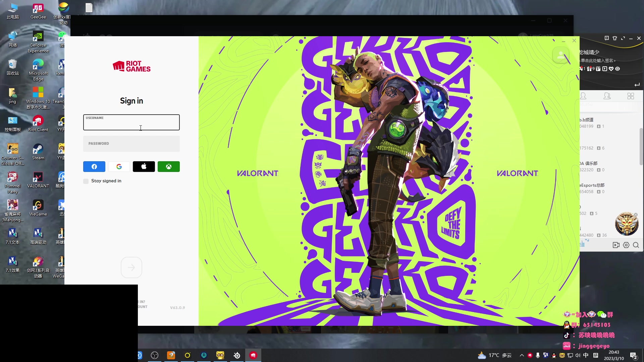Click the heart icon in YY panel
The height and width of the screenshot is (362, 644).
[611, 69]
